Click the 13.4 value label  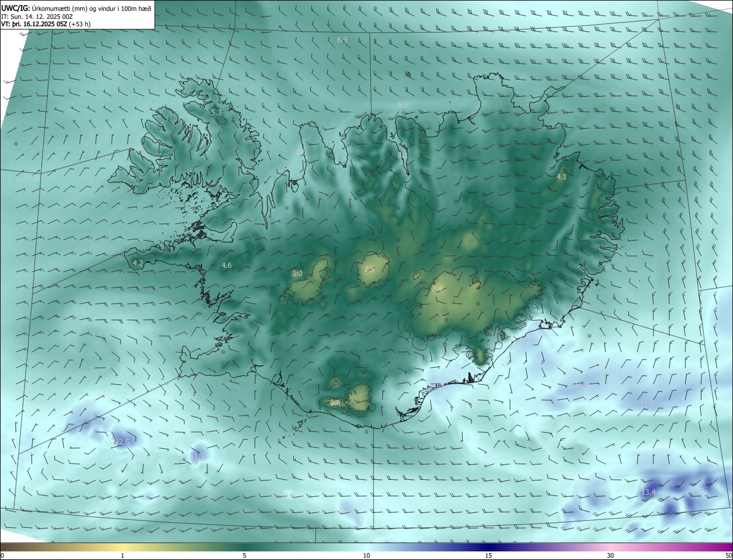(x=648, y=492)
